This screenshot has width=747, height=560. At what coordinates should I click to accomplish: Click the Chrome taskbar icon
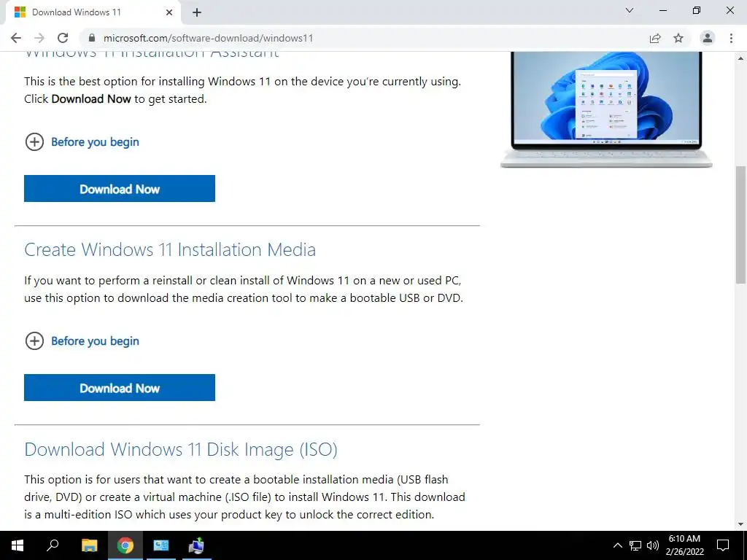point(125,545)
